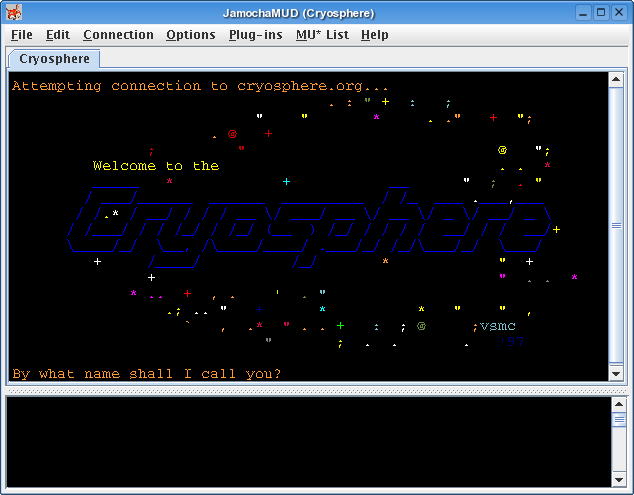
Task: Click the divider between output and input panes
Action: 316,390
